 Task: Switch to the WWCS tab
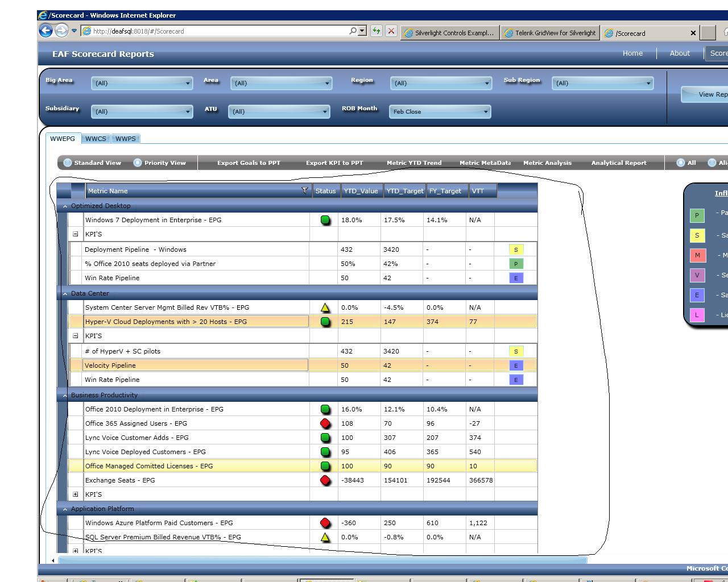pyautogui.click(x=96, y=139)
